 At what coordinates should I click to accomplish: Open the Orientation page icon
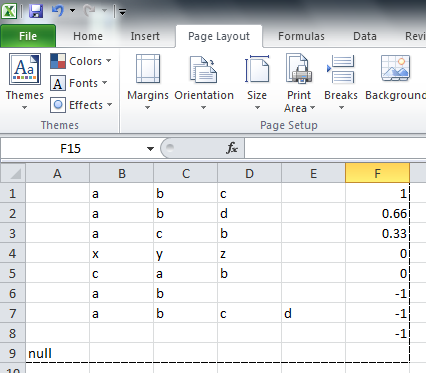click(x=203, y=69)
